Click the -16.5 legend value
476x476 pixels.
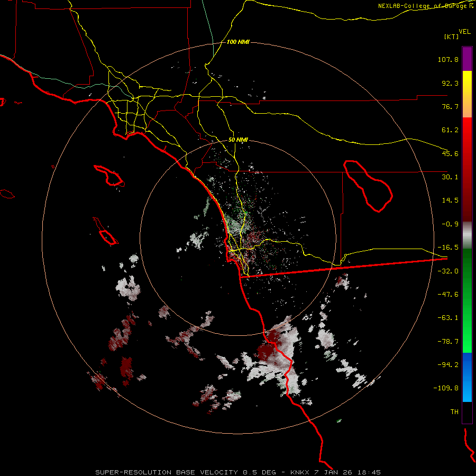448,248
